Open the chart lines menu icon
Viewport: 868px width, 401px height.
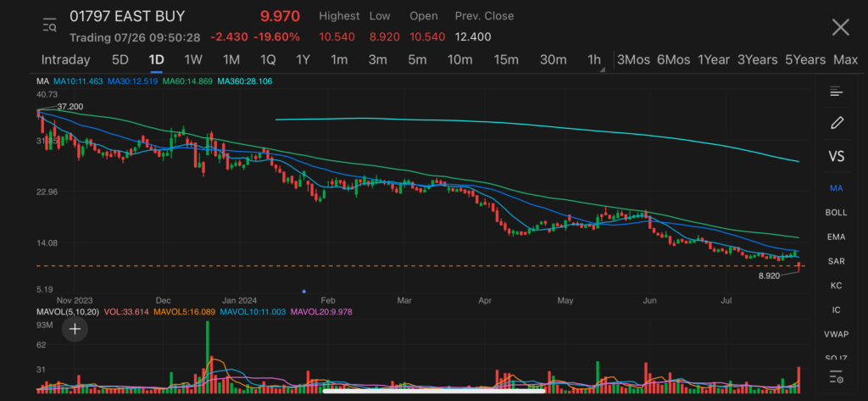(x=837, y=92)
